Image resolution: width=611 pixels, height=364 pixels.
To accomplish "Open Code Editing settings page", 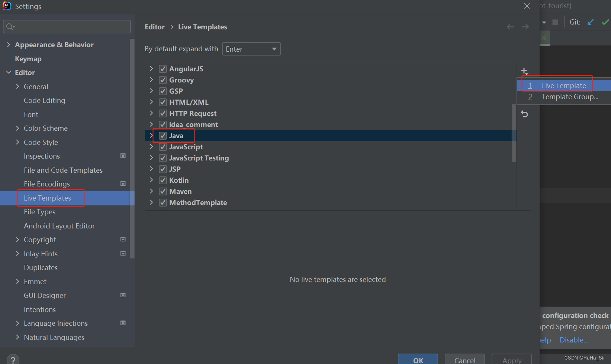I will (45, 100).
